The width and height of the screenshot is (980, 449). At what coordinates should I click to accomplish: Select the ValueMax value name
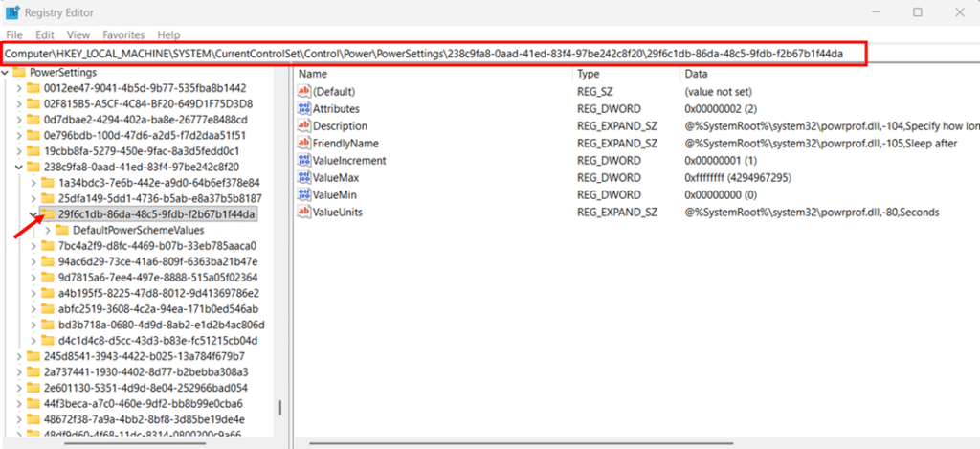click(x=337, y=178)
